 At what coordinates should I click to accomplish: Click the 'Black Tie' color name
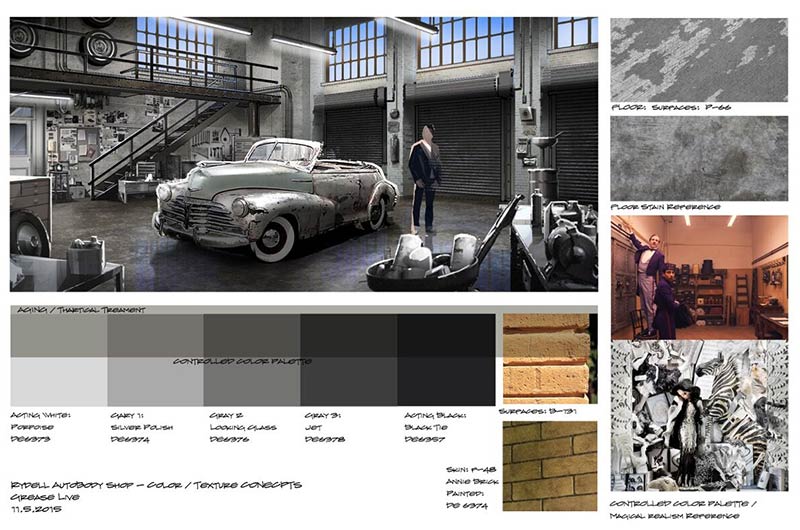(426, 427)
